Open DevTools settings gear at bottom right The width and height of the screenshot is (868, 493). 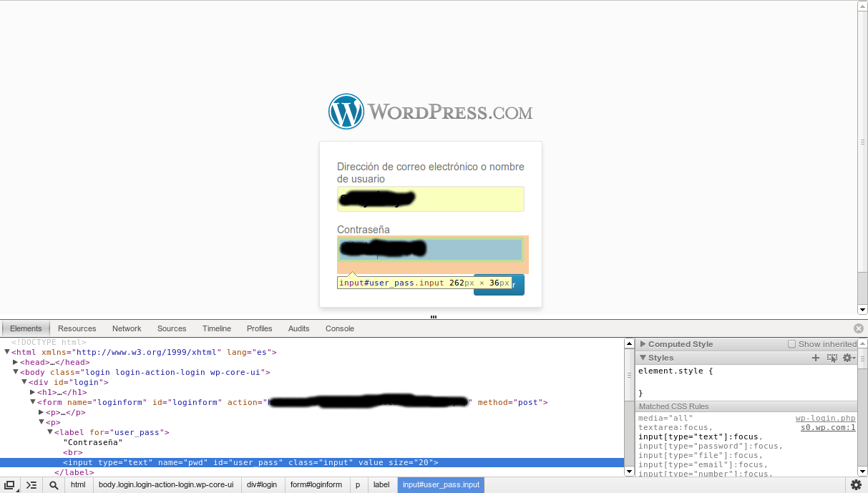856,485
